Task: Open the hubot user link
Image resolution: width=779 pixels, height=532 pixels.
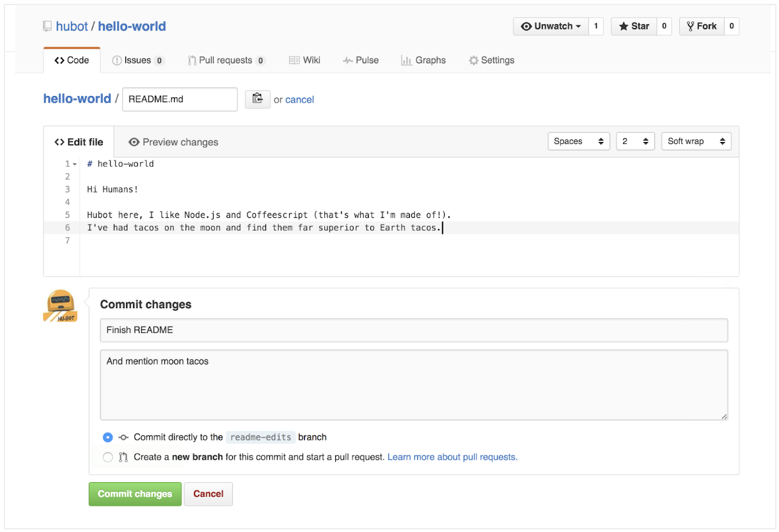Action: click(72, 26)
